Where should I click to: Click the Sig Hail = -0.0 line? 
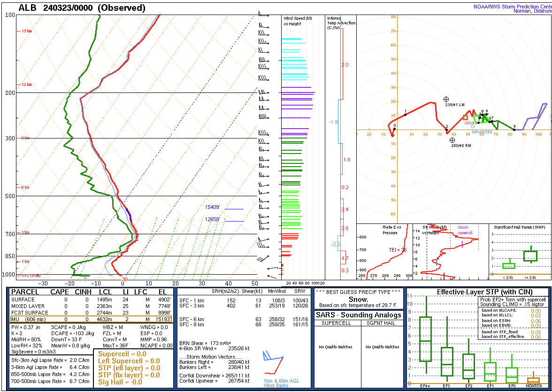120,382
